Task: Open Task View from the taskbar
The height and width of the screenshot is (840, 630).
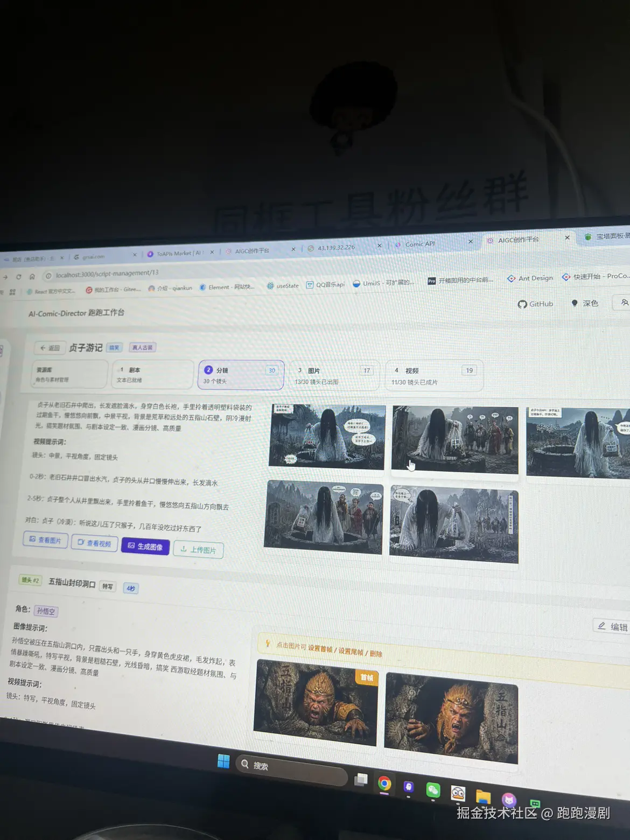Action: coord(361,779)
